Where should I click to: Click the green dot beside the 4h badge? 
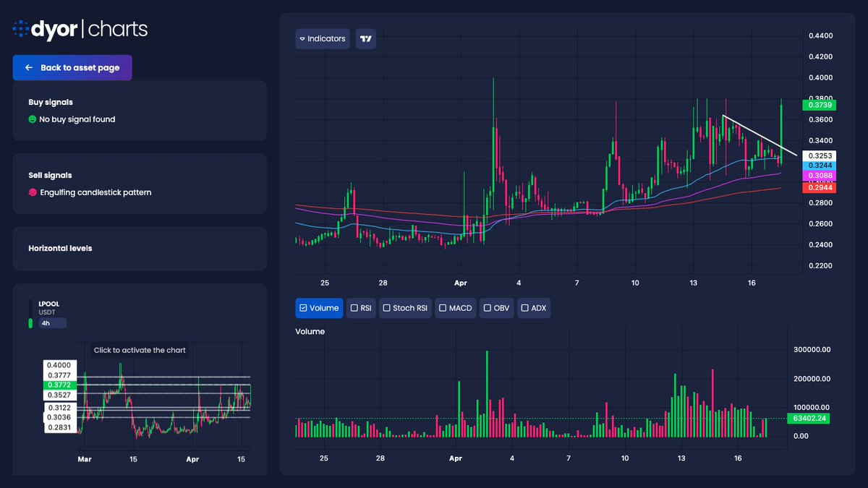pos(30,323)
